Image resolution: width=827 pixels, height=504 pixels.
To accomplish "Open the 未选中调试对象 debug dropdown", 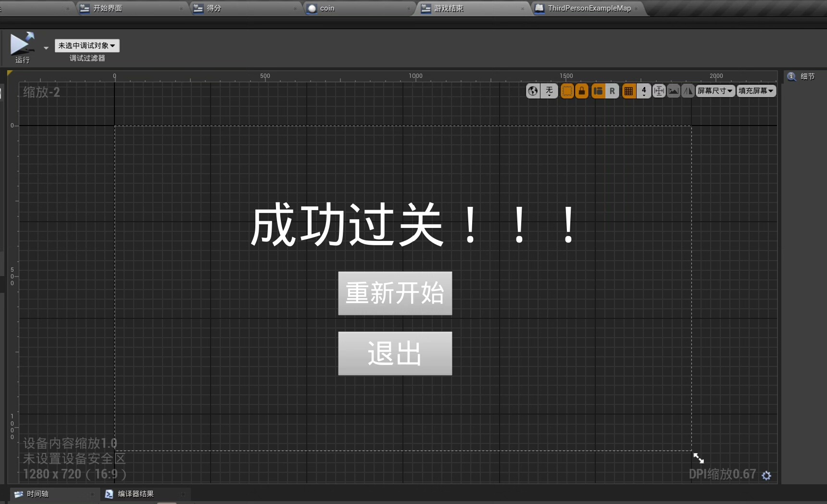I will click(x=87, y=46).
